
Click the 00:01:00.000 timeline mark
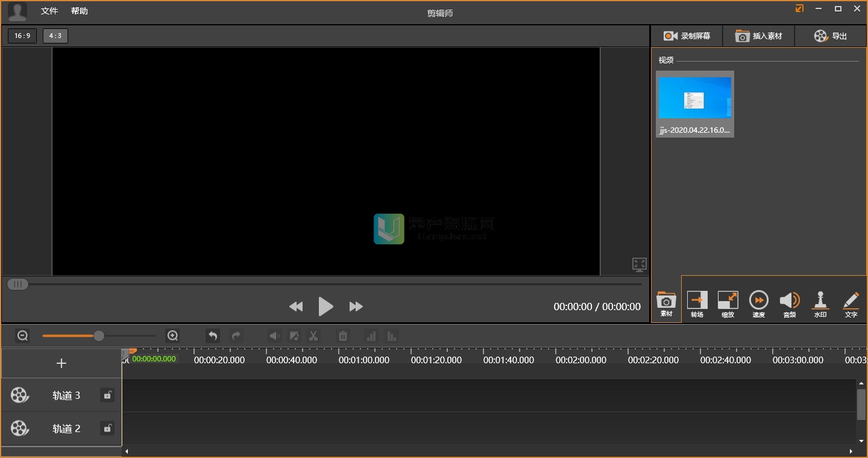click(364, 360)
